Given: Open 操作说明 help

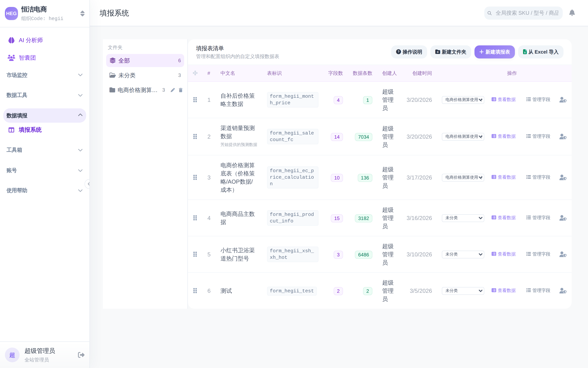Looking at the screenshot, I should click(409, 52).
